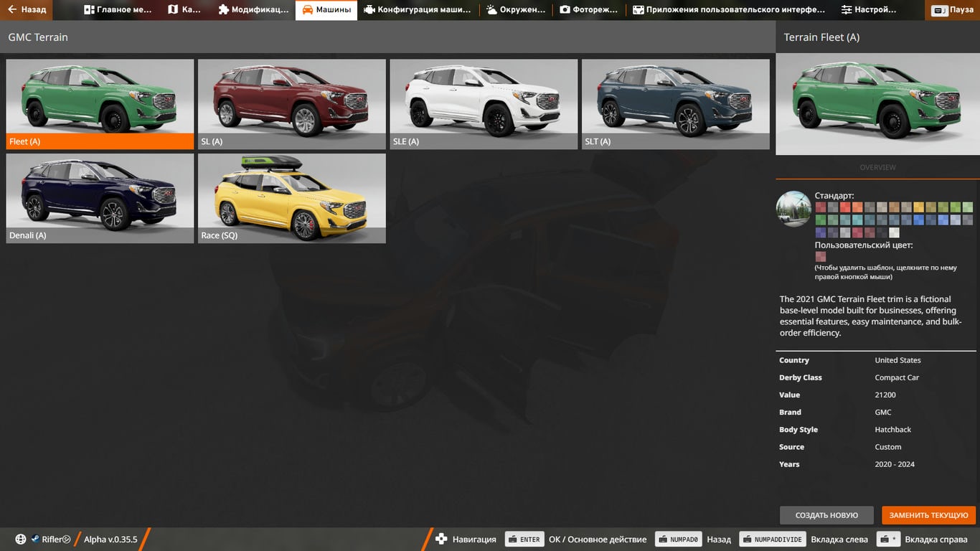Pick the bright yellow standard color swatch

(919, 207)
